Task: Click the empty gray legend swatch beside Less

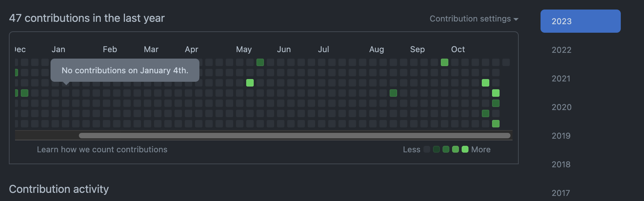Action: pos(426,149)
